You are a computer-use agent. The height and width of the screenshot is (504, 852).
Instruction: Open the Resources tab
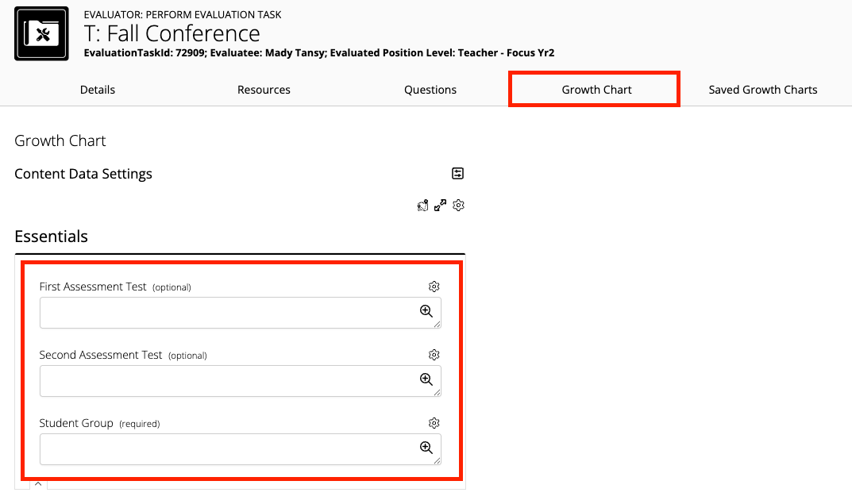pyautogui.click(x=264, y=90)
